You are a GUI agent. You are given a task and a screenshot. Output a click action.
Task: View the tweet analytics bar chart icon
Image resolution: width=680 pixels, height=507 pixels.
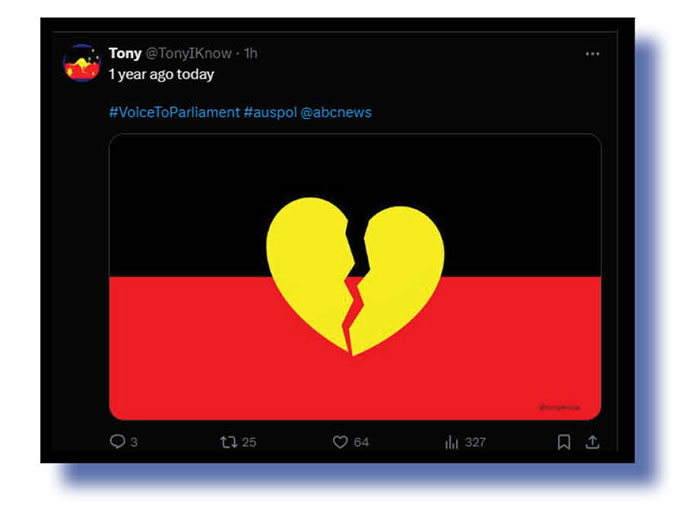pos(451,441)
